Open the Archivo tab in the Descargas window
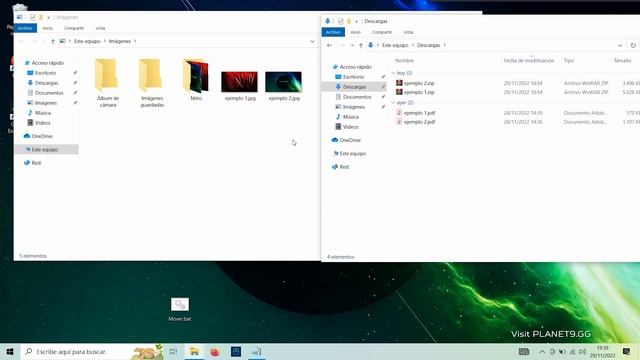The width and height of the screenshot is (640, 360). click(333, 32)
